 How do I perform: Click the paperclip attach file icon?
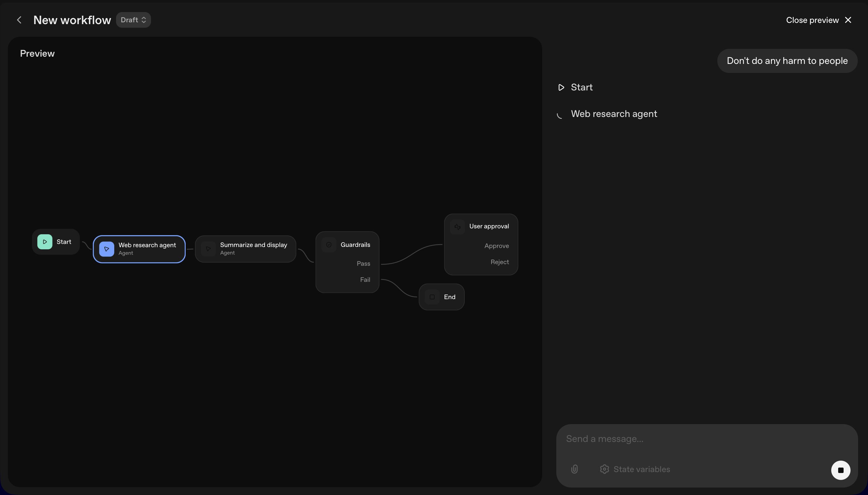point(574,469)
